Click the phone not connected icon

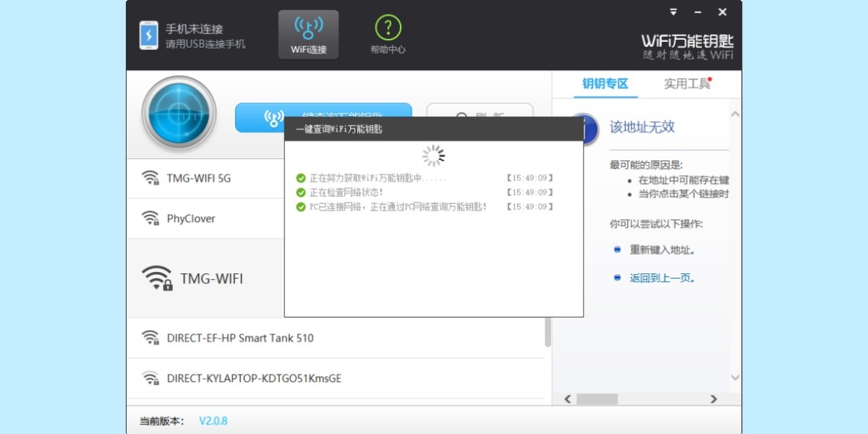coord(149,35)
